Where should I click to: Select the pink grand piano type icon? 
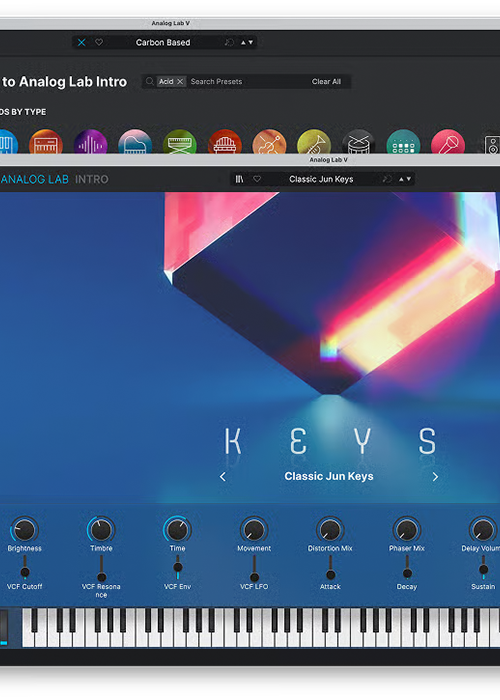point(135,142)
